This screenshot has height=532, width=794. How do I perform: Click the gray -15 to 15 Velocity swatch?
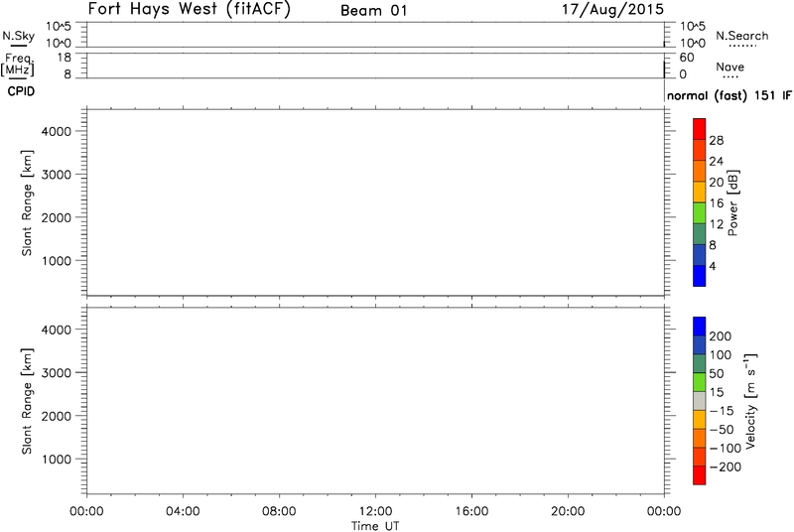point(699,401)
